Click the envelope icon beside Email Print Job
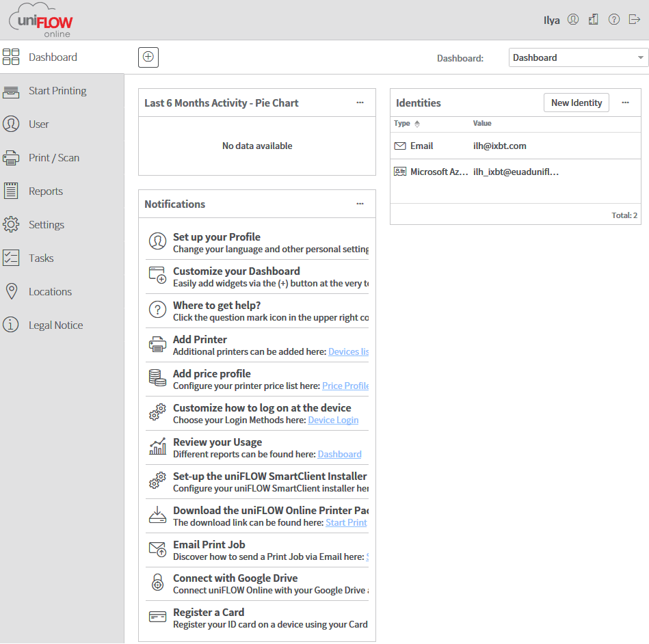Image resolution: width=649 pixels, height=644 pixels. (158, 549)
